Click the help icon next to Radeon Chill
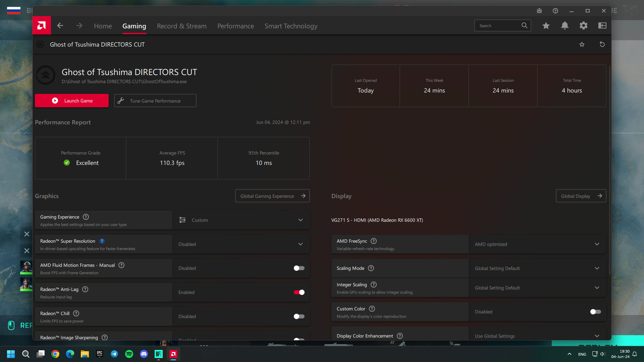This screenshot has height=362, width=644. coord(76,313)
